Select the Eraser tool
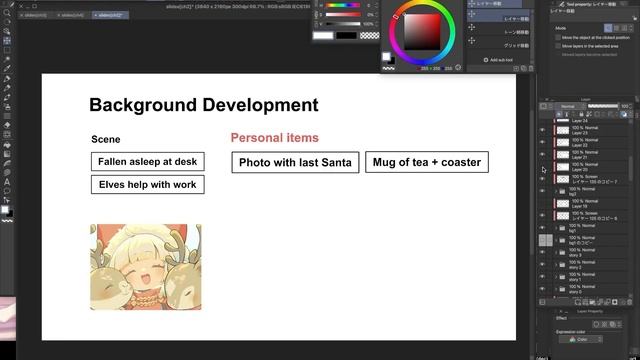The image size is (640, 360). point(7,125)
